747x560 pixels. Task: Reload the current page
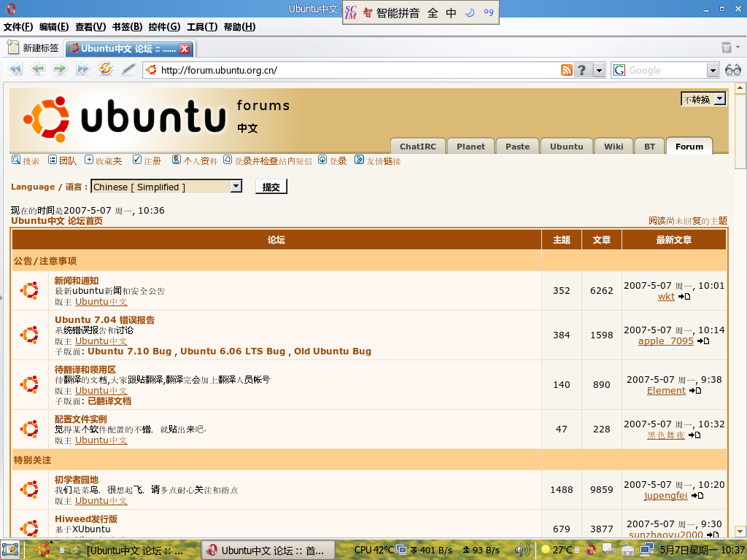(x=105, y=69)
